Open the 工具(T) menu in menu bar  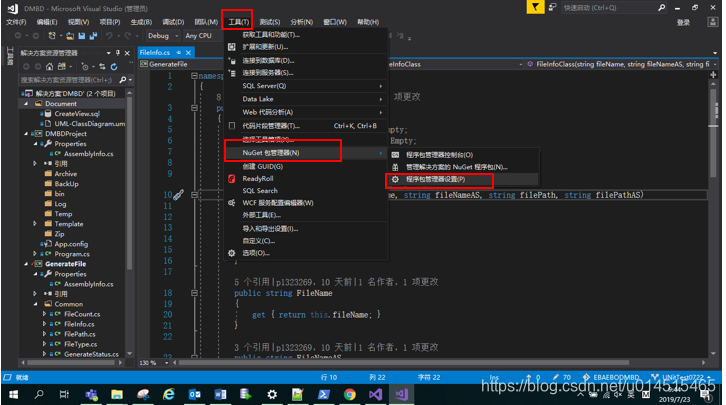point(238,22)
